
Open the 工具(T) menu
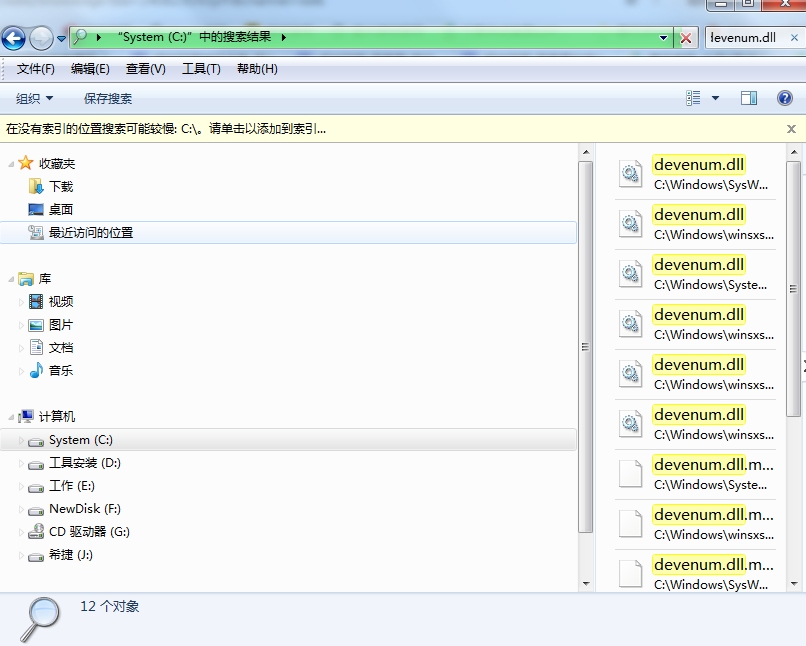click(201, 69)
